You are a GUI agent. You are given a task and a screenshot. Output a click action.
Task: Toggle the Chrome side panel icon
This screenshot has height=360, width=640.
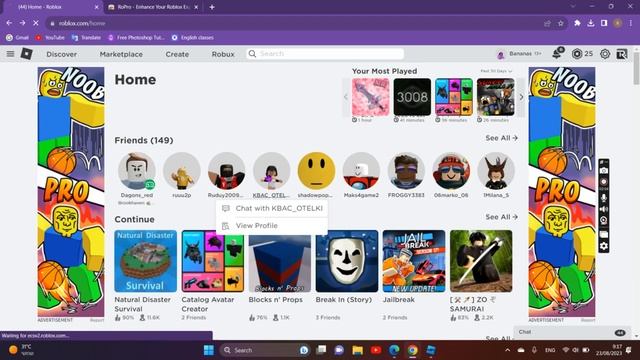point(604,23)
